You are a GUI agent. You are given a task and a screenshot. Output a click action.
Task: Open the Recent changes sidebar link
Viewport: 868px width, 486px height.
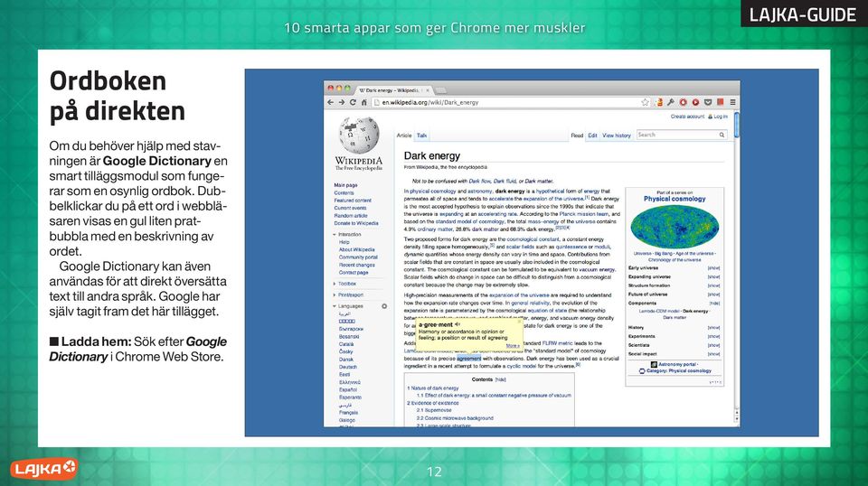tap(356, 265)
